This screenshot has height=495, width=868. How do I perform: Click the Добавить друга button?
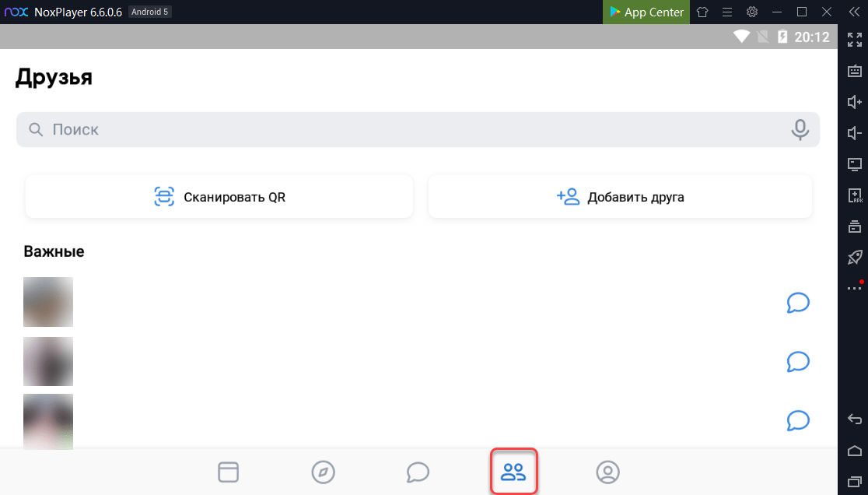point(620,197)
